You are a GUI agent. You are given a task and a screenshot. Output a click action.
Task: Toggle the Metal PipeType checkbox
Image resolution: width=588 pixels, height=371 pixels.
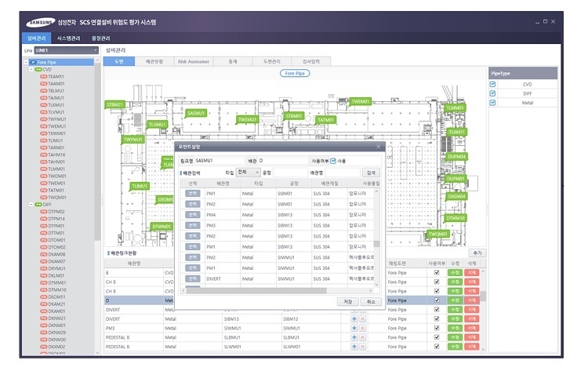tap(492, 103)
